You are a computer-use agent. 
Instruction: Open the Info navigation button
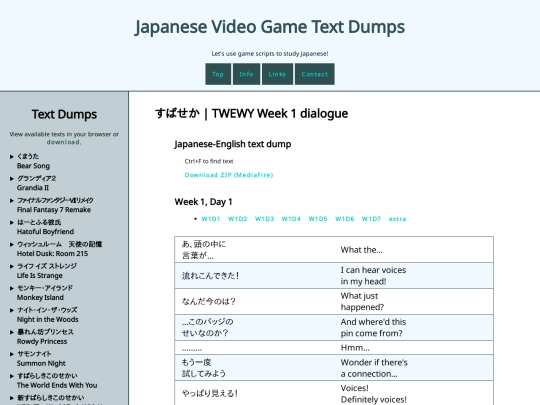coord(246,74)
